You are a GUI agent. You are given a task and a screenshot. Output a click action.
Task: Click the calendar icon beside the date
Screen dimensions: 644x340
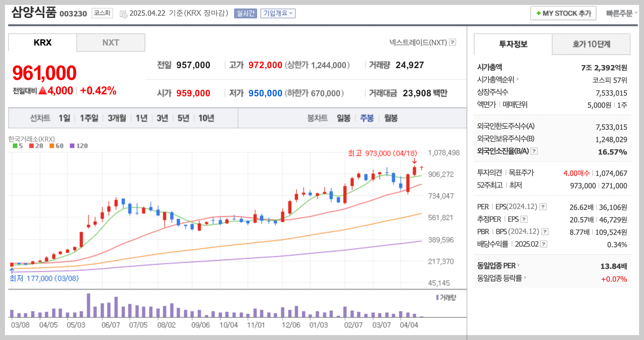point(123,14)
